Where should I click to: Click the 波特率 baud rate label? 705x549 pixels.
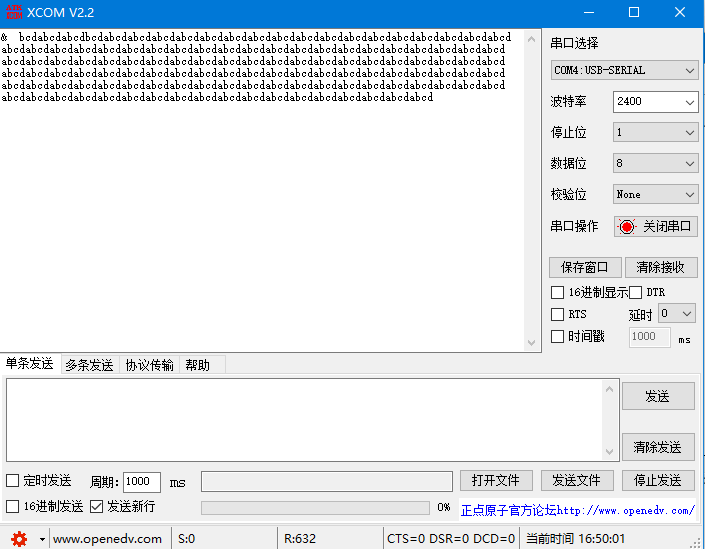pyautogui.click(x=568, y=102)
